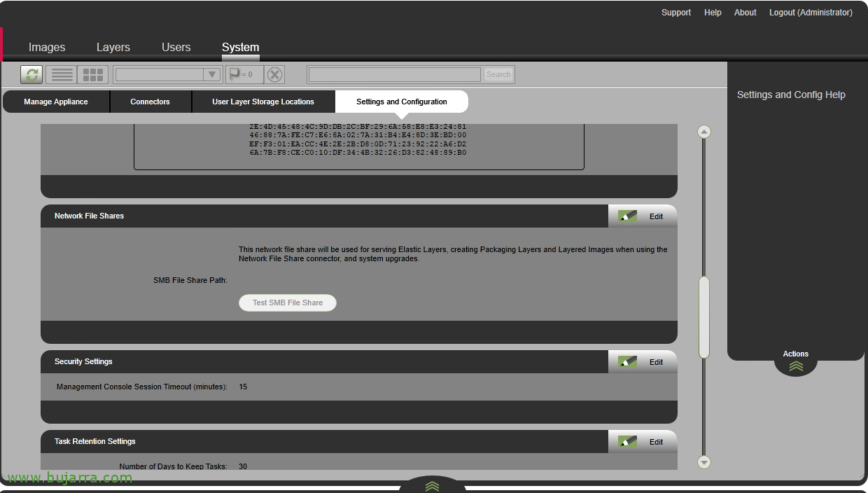Image resolution: width=868 pixels, height=493 pixels.
Task: Click the Task Retention Settings header
Action: 95,441
